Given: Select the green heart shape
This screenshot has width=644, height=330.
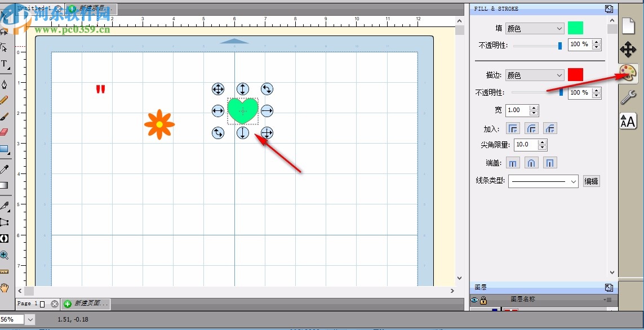Looking at the screenshot, I should tap(243, 110).
